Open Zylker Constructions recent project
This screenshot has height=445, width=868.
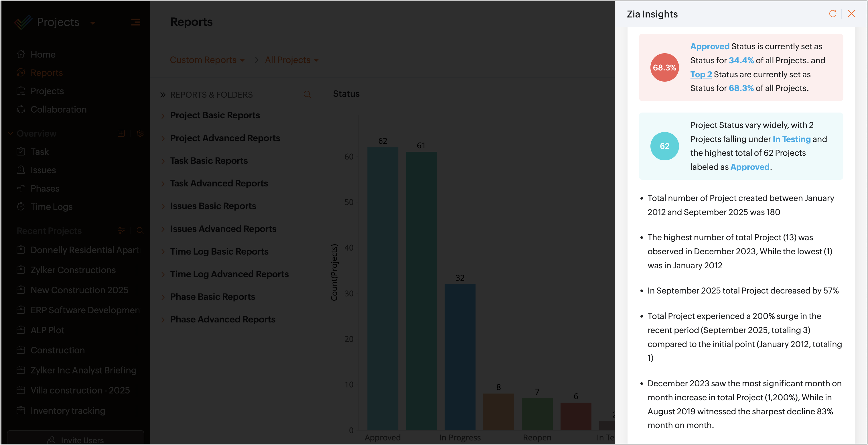click(x=73, y=270)
